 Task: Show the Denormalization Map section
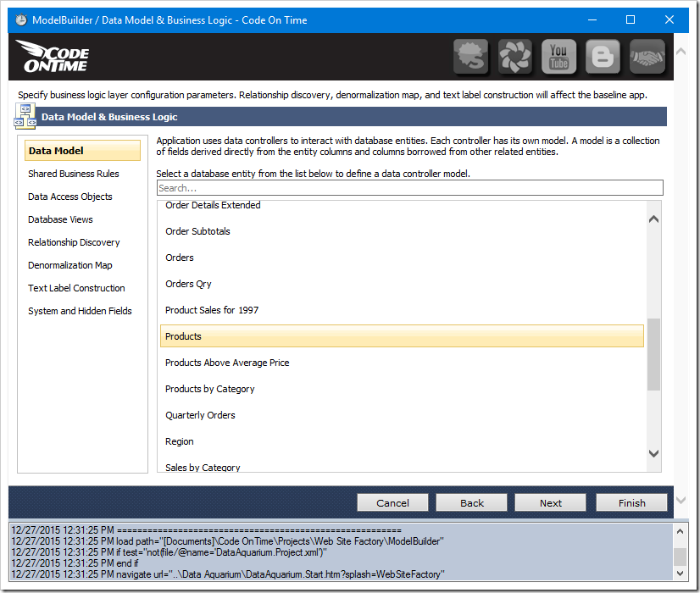point(70,265)
